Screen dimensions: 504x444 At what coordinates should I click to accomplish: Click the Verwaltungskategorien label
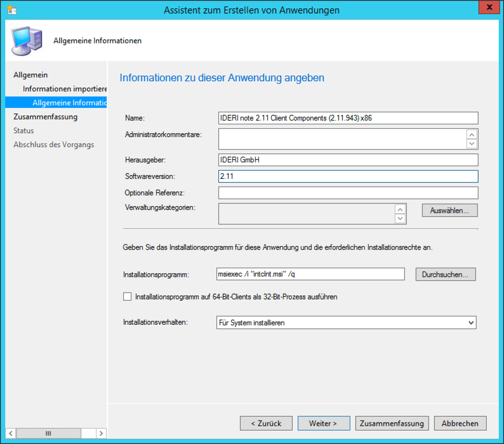point(160,207)
